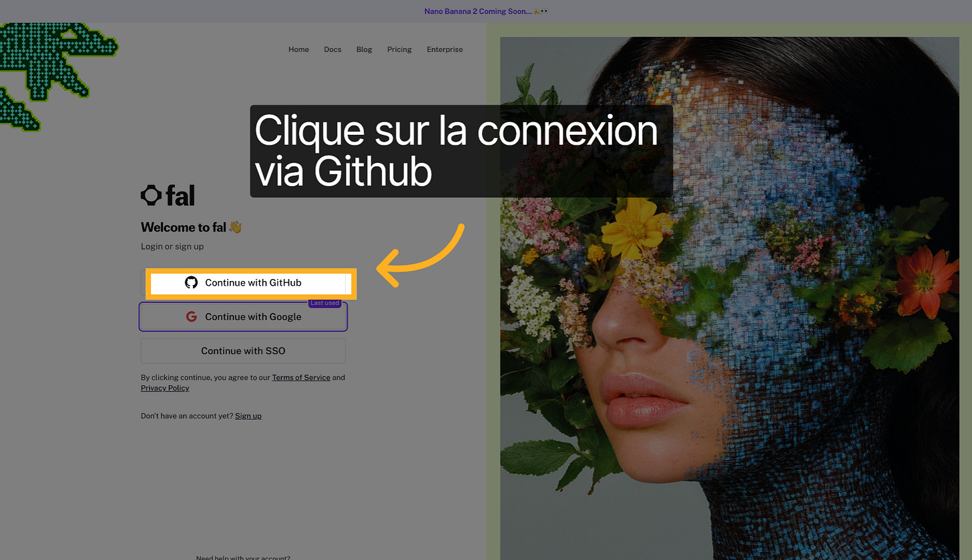Image resolution: width=972 pixels, height=560 pixels.
Task: Choose "Continue with SSO"
Action: (x=243, y=350)
